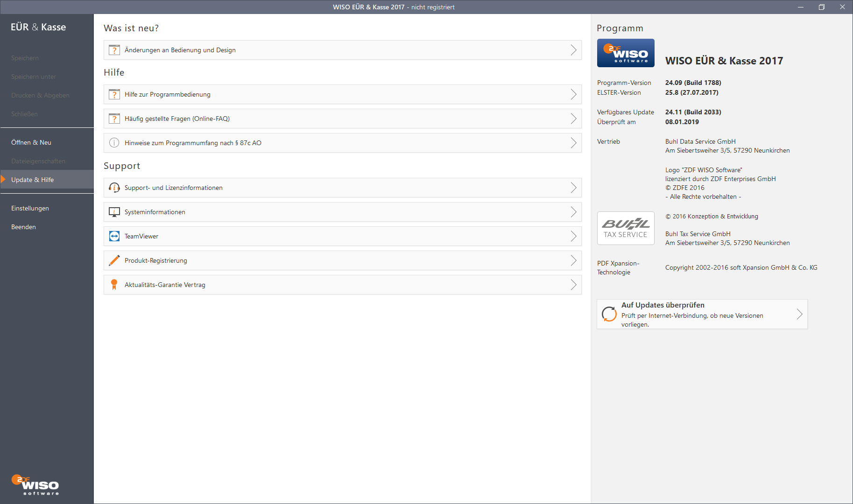Click the headset icon for Support- und Lizenzinformationen
853x504 pixels.
(114, 188)
